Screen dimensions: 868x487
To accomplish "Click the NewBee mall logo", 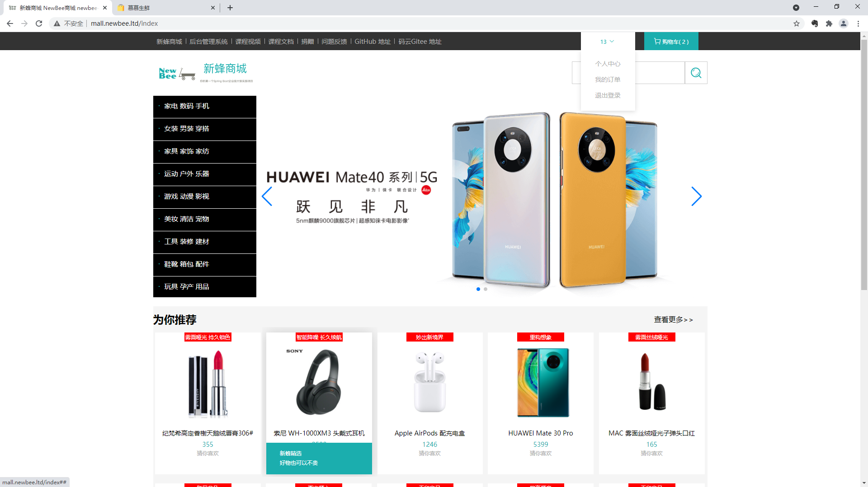I will [206, 73].
